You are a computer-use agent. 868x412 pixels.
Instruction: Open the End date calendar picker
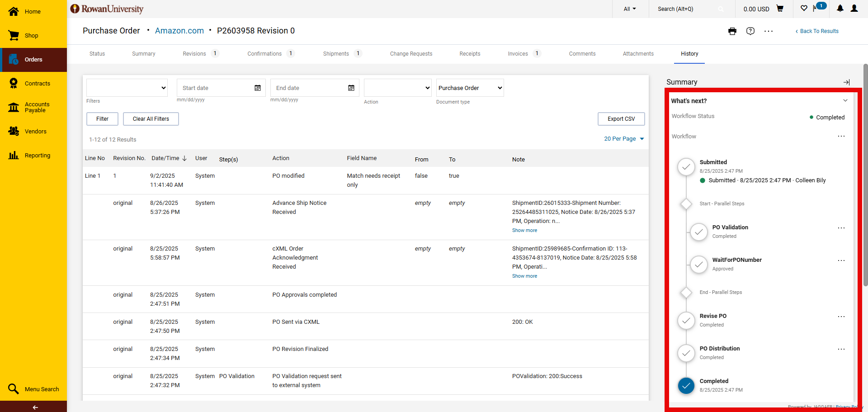tap(351, 88)
